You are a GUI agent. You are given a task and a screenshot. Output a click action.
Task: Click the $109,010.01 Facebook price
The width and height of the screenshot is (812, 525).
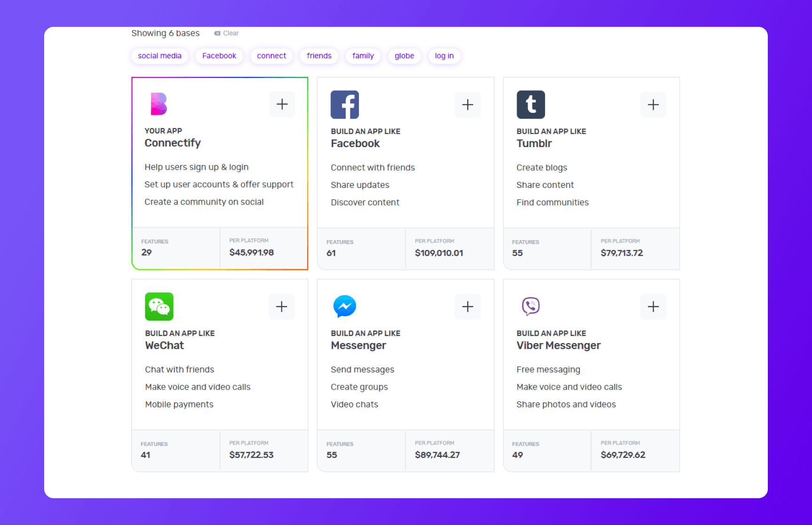439,253
